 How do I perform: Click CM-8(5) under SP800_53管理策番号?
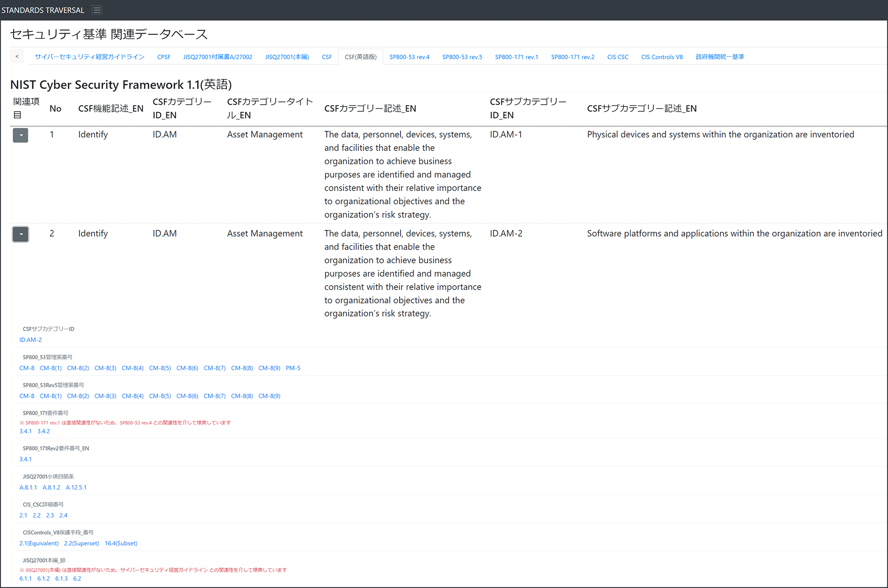[x=160, y=368]
